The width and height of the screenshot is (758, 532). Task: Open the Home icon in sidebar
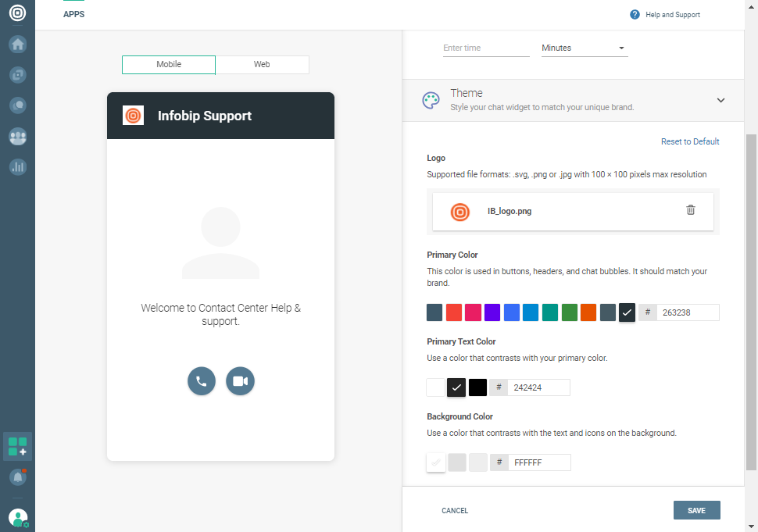pyautogui.click(x=17, y=45)
